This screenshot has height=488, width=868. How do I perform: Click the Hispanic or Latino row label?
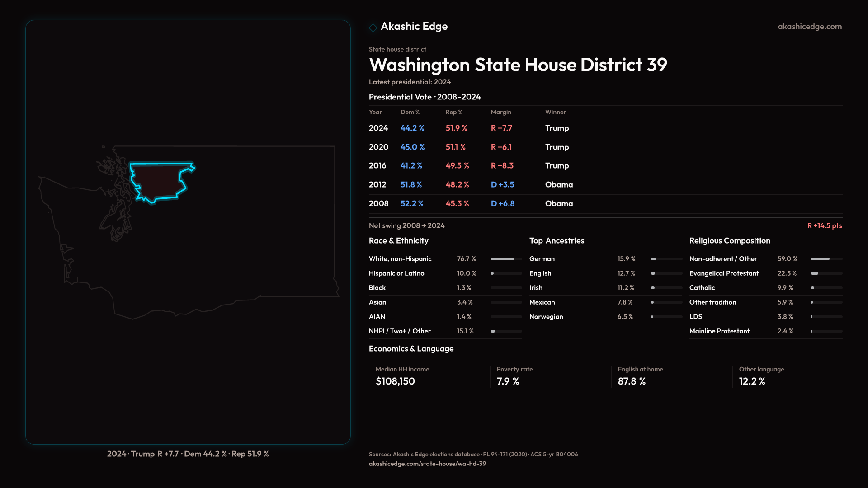click(x=396, y=273)
